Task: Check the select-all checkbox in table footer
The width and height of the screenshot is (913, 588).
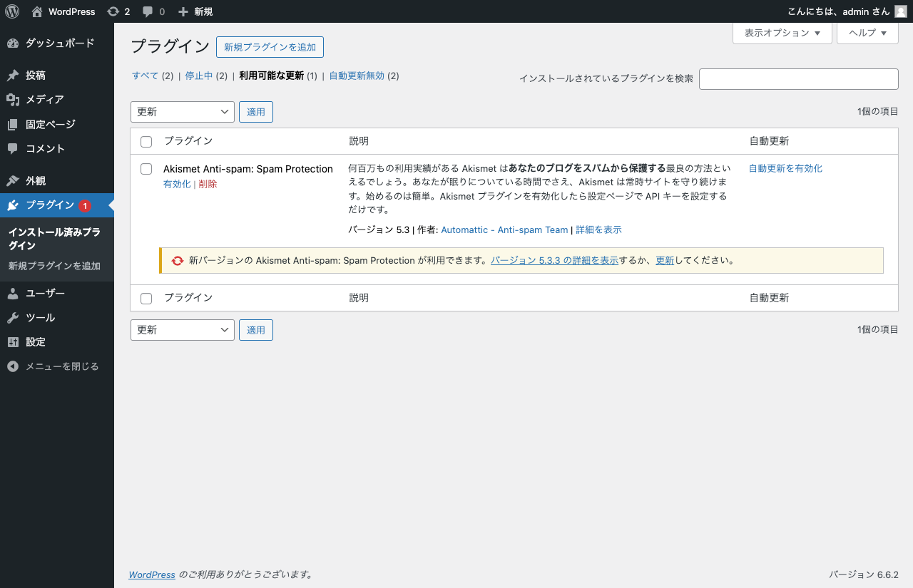Action: tap(146, 299)
